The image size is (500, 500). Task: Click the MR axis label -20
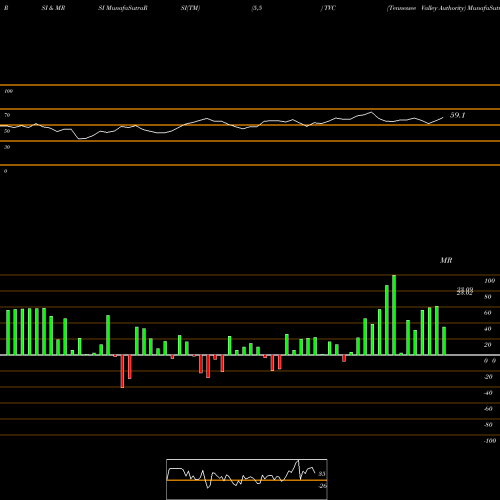tap(488, 377)
